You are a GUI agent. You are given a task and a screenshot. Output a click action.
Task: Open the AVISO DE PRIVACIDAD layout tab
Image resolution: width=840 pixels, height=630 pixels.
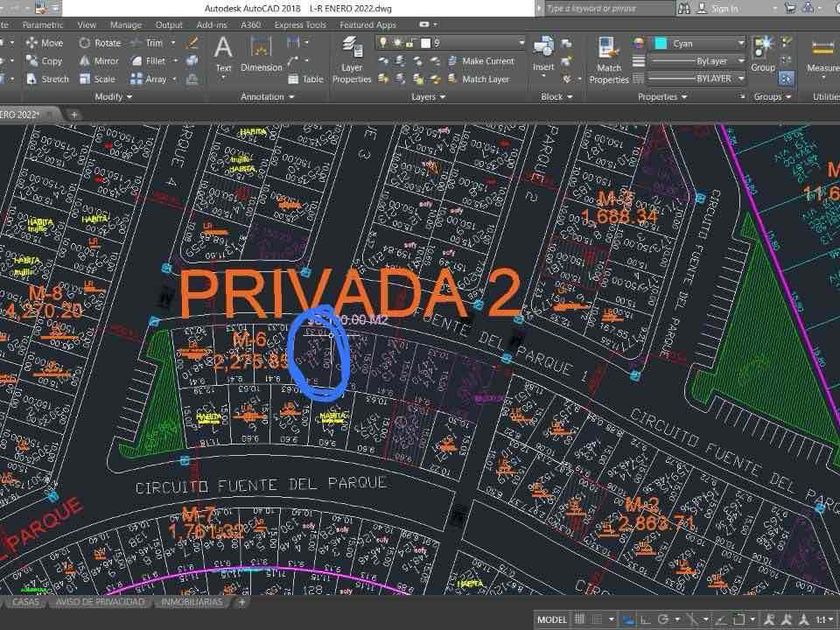point(99,602)
